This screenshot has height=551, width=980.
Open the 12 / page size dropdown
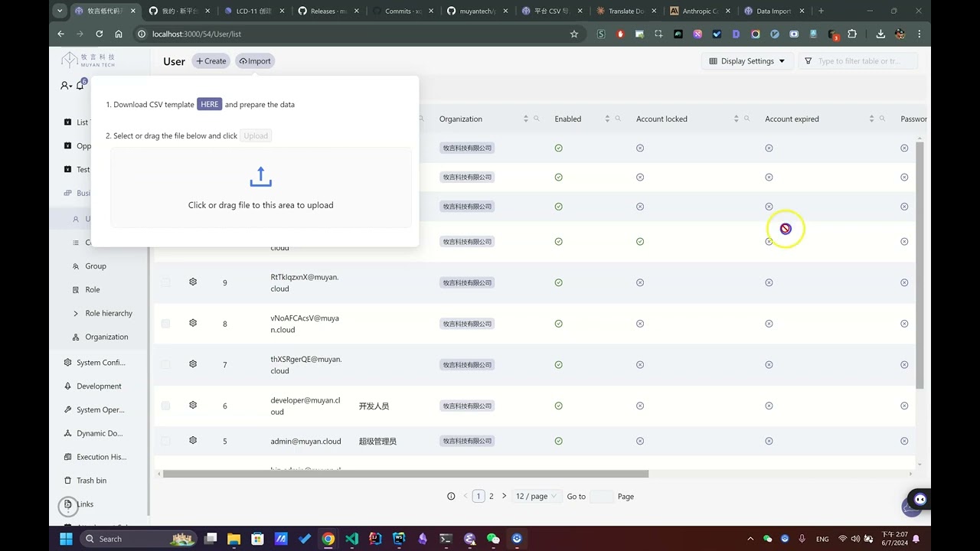tap(537, 496)
